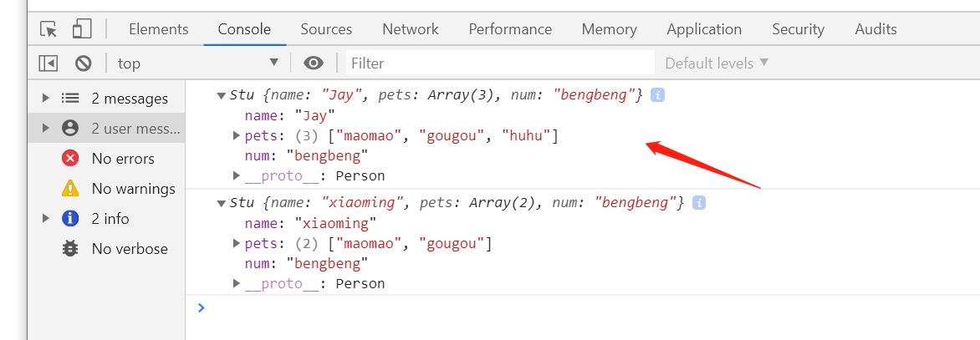Select the No errors filter in the sidebar
The width and height of the screenshot is (980, 340).
(x=123, y=159)
